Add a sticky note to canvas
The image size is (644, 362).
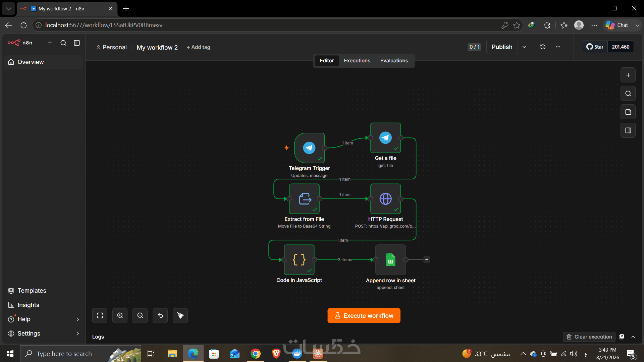(x=628, y=112)
